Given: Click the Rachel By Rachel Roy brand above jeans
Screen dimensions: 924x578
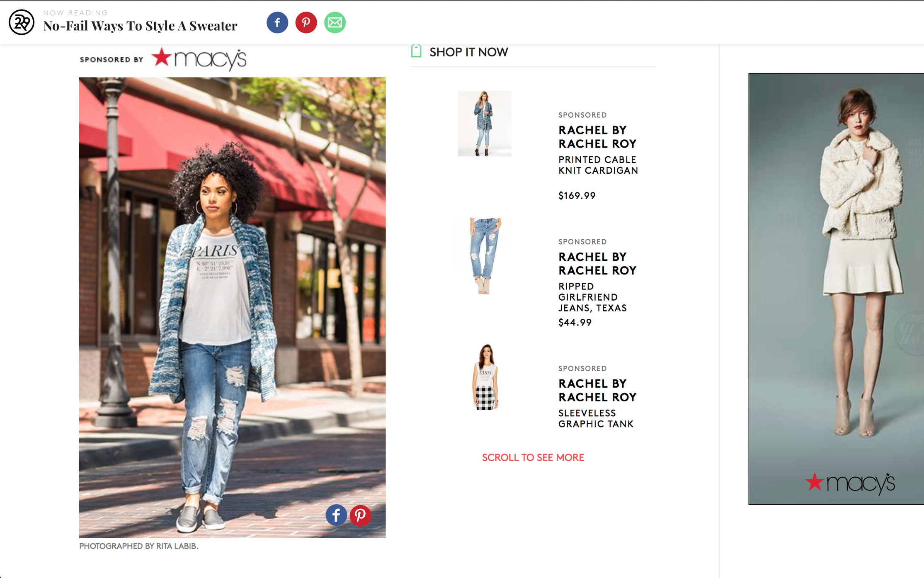Looking at the screenshot, I should [x=597, y=264].
